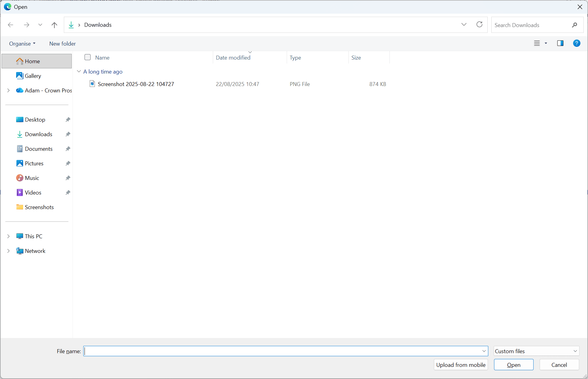
Task: Open the Organise menu
Action: click(22, 43)
